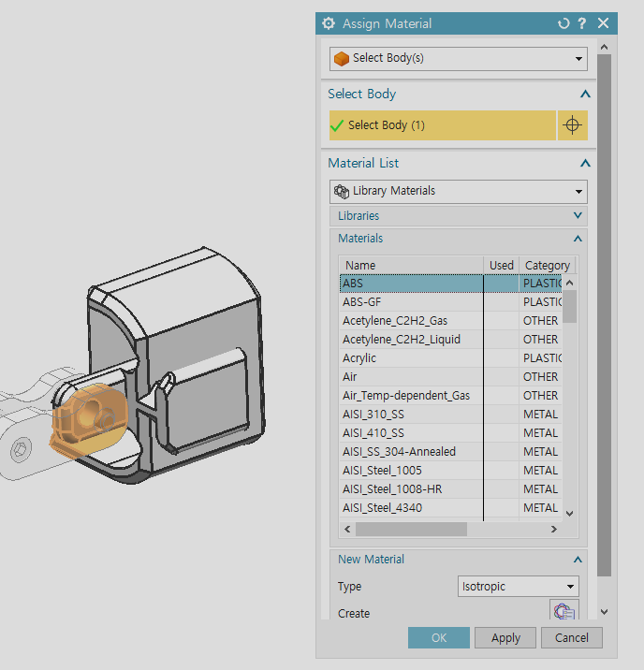Select the ABS material row

[450, 284]
